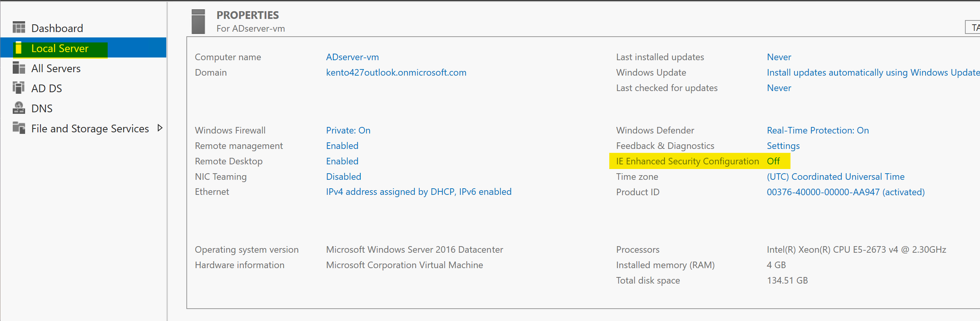Click the 'IE Enhanced Security Configuration' label
Viewport: 980px width, 321px height.
coord(688,161)
